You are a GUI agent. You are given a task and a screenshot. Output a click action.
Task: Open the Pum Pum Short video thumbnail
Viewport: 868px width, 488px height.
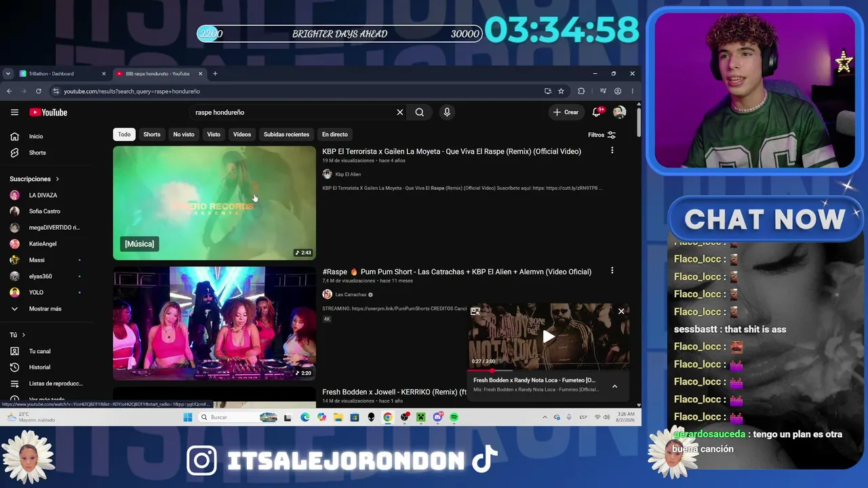(x=214, y=323)
